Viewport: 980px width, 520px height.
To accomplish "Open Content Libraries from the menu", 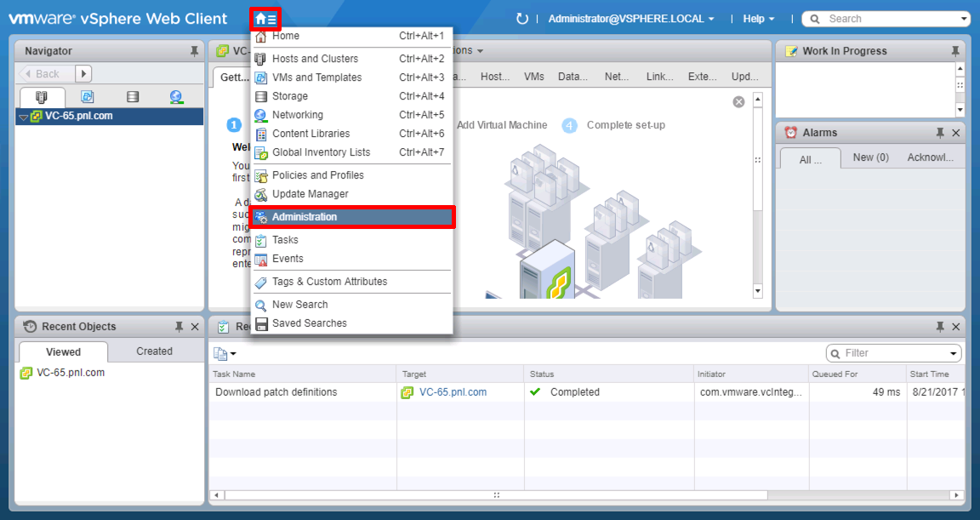I will [351, 134].
